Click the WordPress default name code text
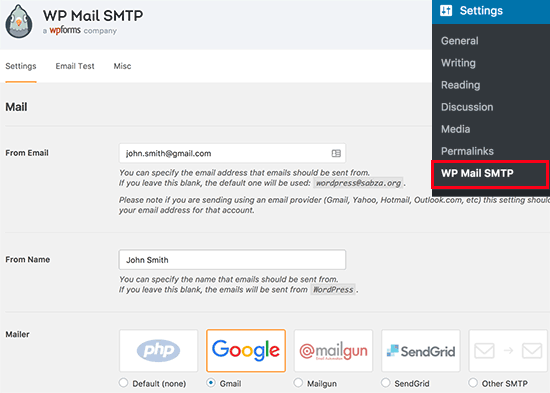 click(x=333, y=289)
